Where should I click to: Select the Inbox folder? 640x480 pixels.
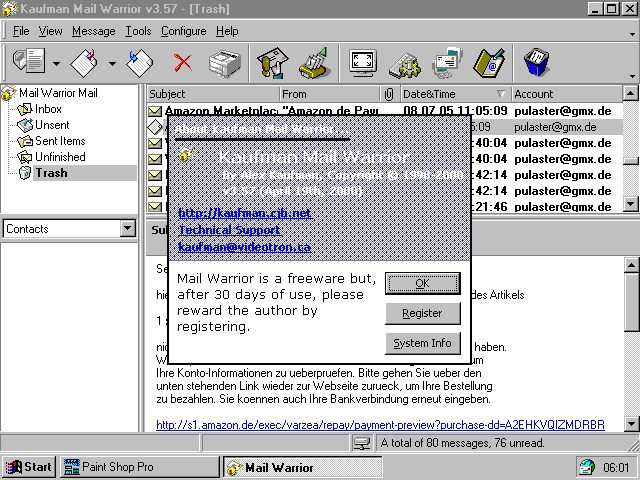(x=48, y=109)
